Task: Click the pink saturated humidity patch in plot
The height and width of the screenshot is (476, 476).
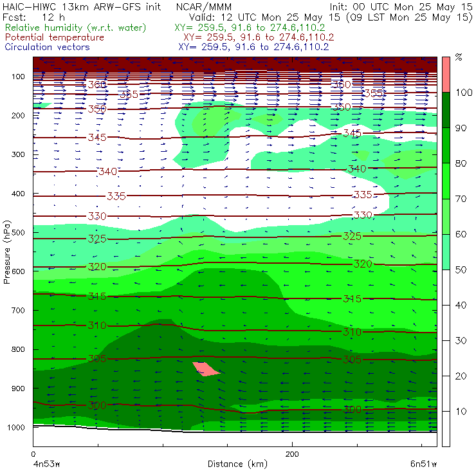Action: 206,369
